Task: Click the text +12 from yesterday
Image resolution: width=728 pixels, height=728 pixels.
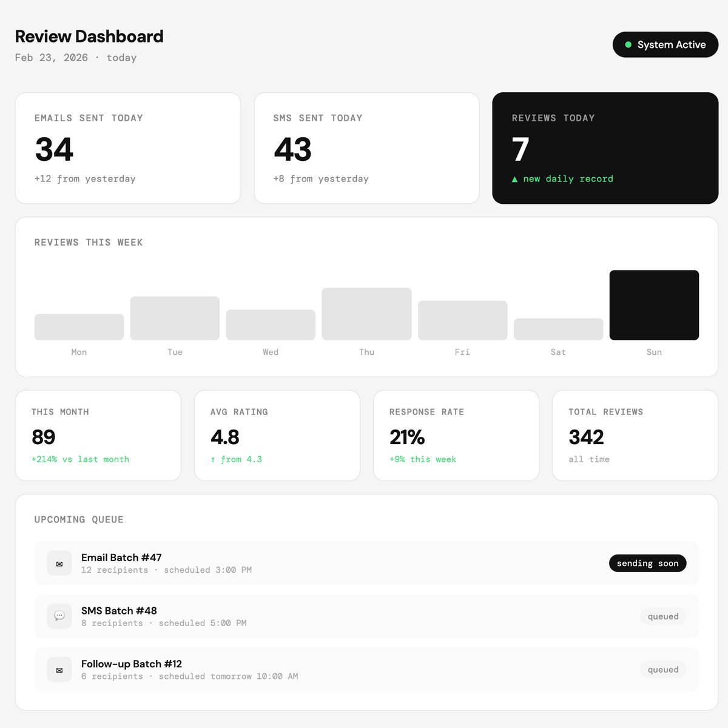Action: click(x=85, y=179)
